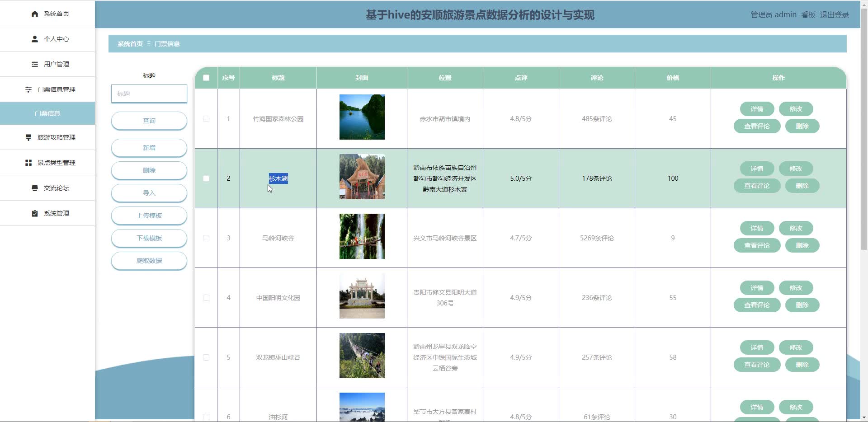Check the row checkbox for 竹海国家森林公园
This screenshot has width=868, height=422.
click(206, 119)
